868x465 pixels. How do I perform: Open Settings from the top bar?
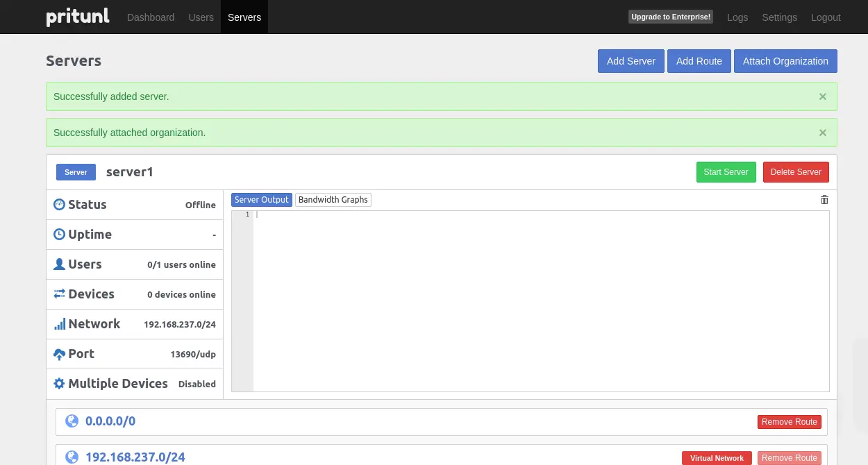(x=780, y=17)
